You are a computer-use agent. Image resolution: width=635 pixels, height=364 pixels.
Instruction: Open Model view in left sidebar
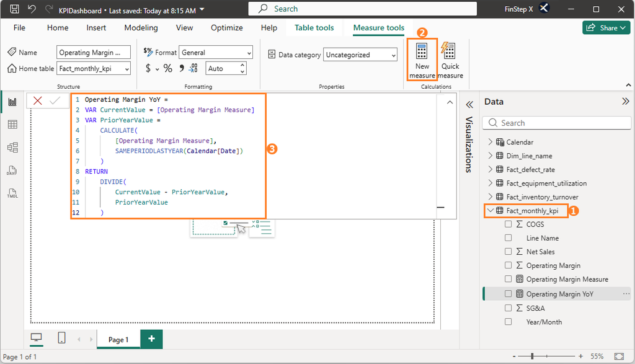[x=12, y=148]
